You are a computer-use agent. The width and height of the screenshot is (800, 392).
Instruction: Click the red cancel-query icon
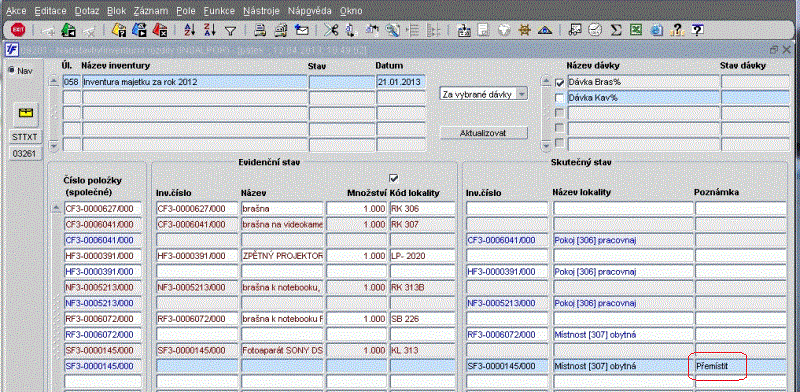160,30
